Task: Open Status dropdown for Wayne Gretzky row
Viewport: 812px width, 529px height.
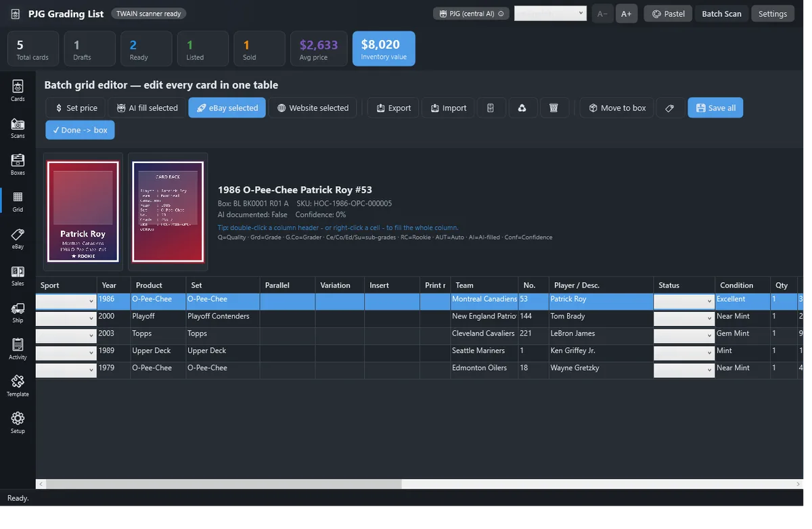Action: click(684, 370)
